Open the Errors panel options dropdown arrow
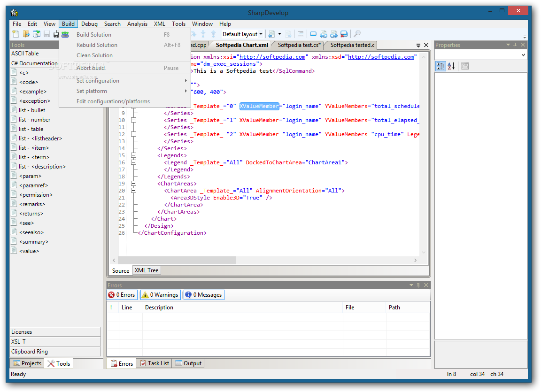The width and height of the screenshot is (541, 392). [x=411, y=285]
